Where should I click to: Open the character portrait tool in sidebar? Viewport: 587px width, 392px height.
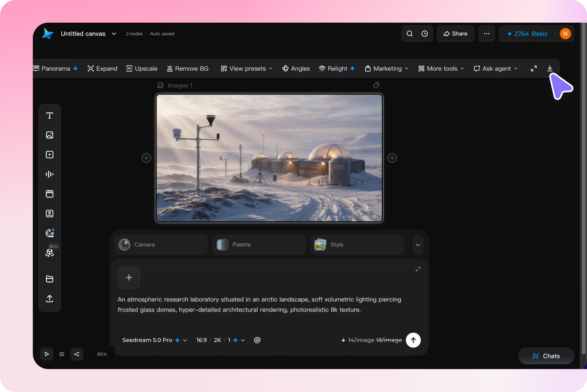[50, 214]
